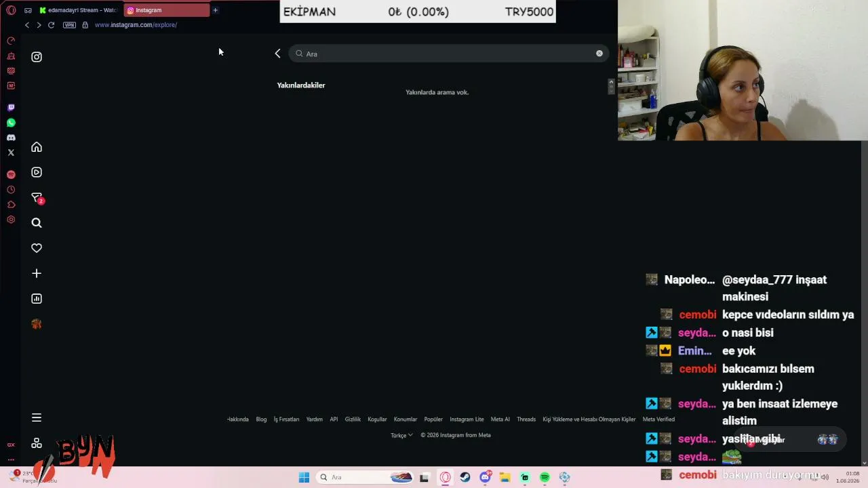Open the Yardım footer link
868x488 pixels.
(315, 420)
